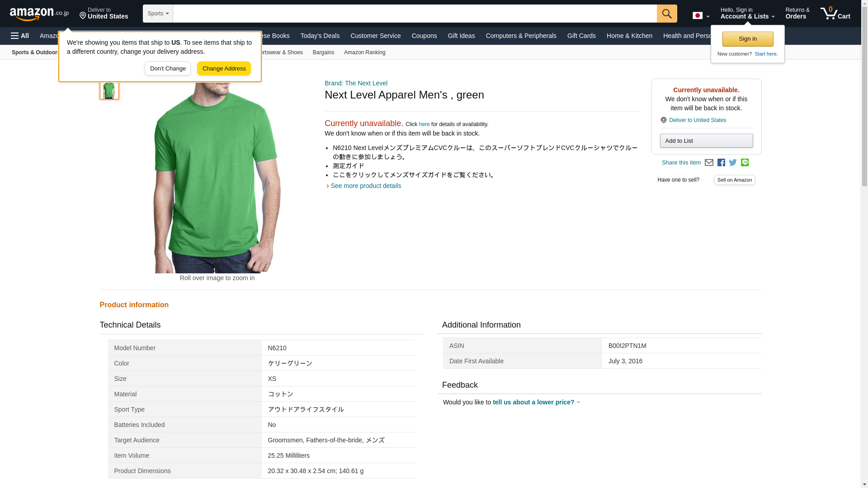This screenshot has width=868, height=488.
Task: Share item via email icon
Action: click(x=709, y=163)
